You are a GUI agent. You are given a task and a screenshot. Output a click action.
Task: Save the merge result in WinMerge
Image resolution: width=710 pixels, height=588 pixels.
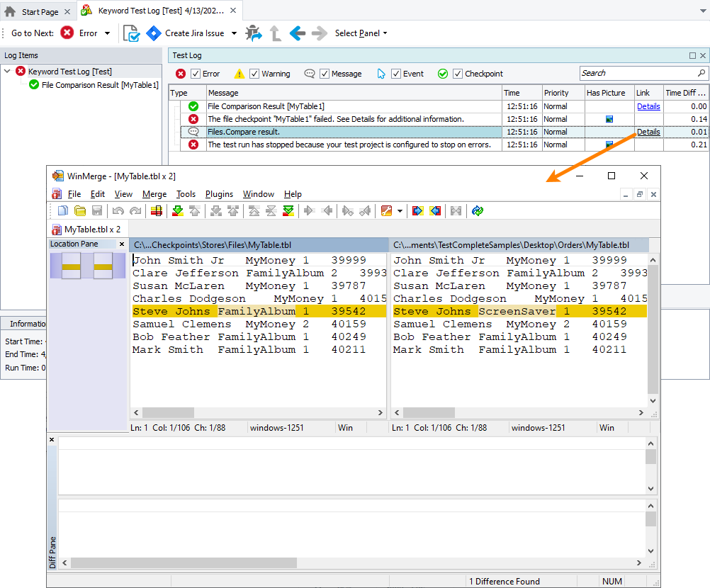pyautogui.click(x=97, y=210)
